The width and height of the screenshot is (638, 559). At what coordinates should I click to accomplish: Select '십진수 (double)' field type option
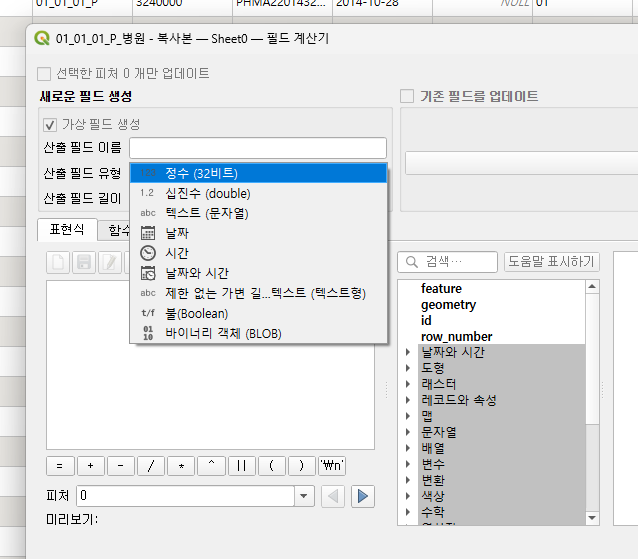click(258, 193)
